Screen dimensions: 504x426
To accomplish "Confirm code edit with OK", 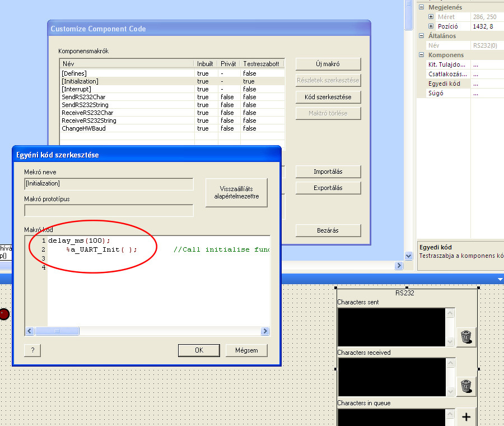I will point(199,350).
